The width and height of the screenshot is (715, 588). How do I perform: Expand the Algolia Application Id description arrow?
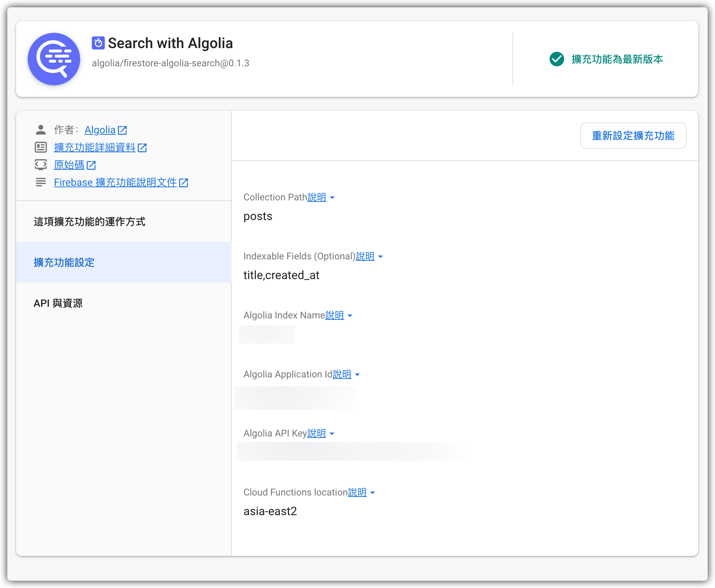click(357, 375)
